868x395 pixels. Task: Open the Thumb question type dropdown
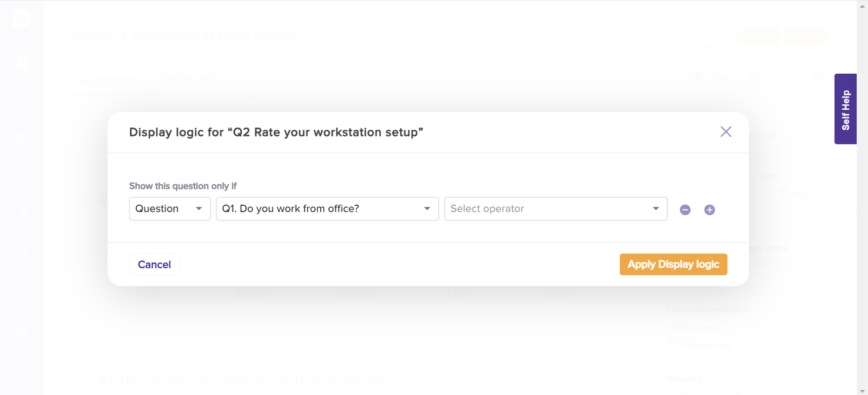pos(792,194)
